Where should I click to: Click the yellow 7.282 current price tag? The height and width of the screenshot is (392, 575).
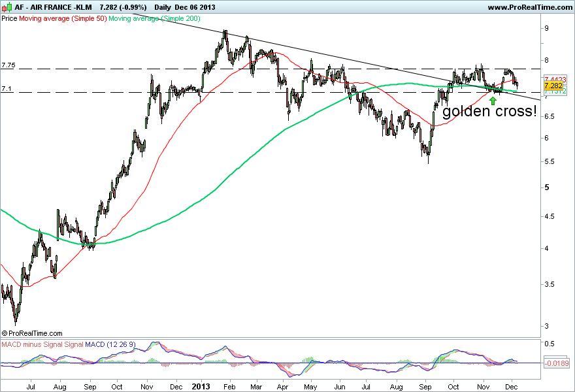click(x=553, y=86)
